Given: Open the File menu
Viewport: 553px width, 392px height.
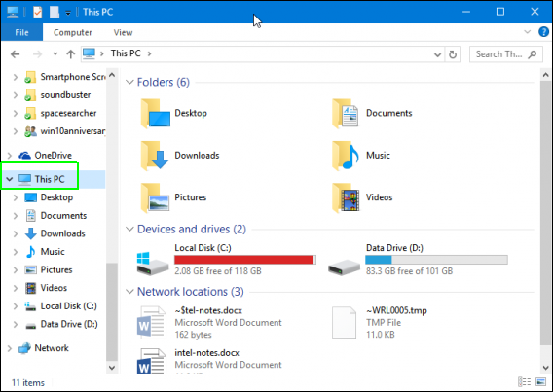Looking at the screenshot, I should click(21, 32).
